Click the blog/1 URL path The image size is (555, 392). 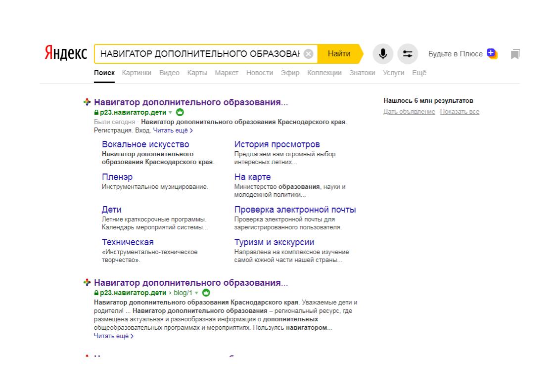coord(183,293)
